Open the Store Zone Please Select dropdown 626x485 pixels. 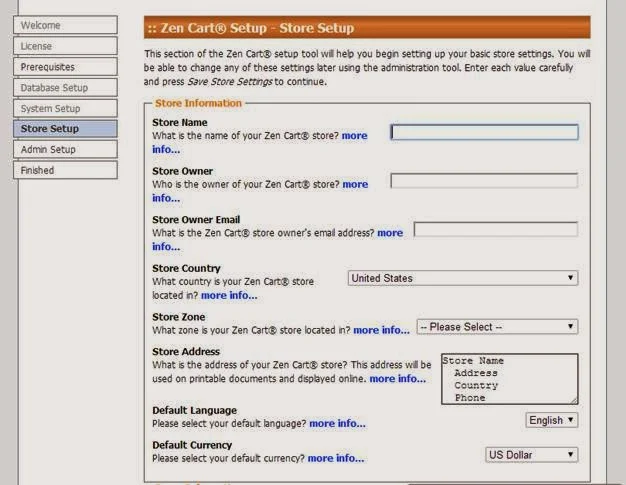click(x=497, y=327)
